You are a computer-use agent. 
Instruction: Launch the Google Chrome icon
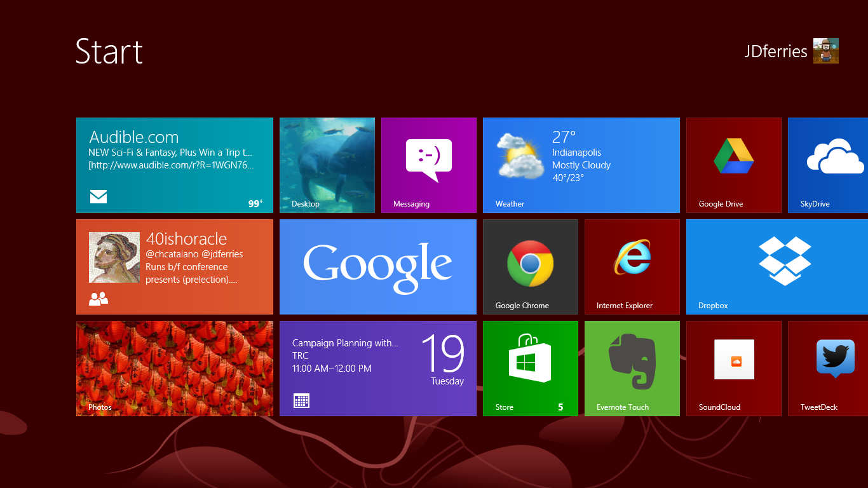(531, 263)
